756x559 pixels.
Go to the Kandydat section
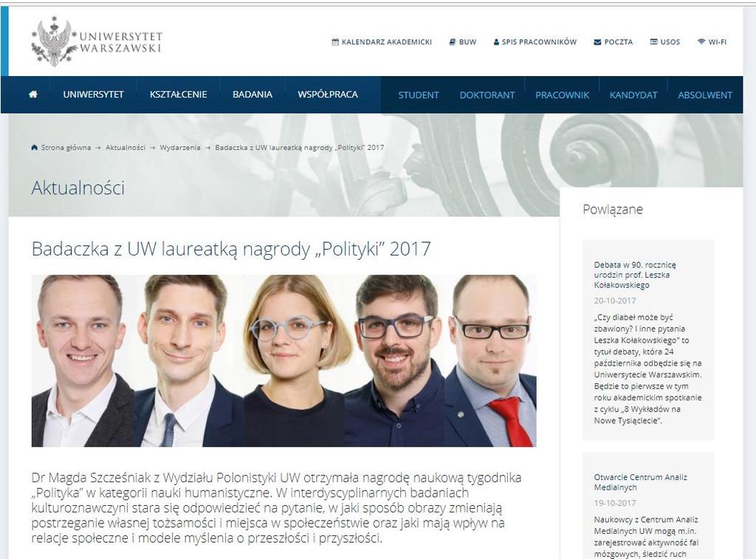[x=633, y=95]
